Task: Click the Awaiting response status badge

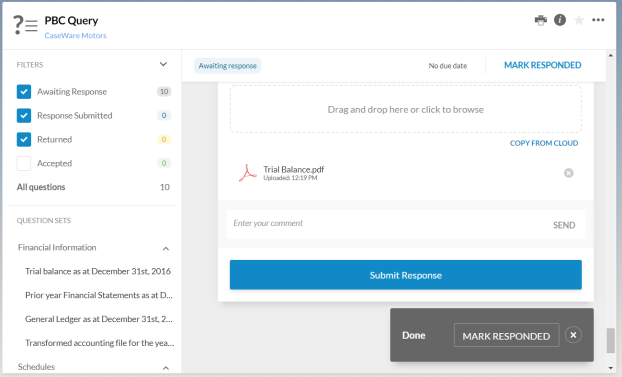Action: tap(227, 66)
